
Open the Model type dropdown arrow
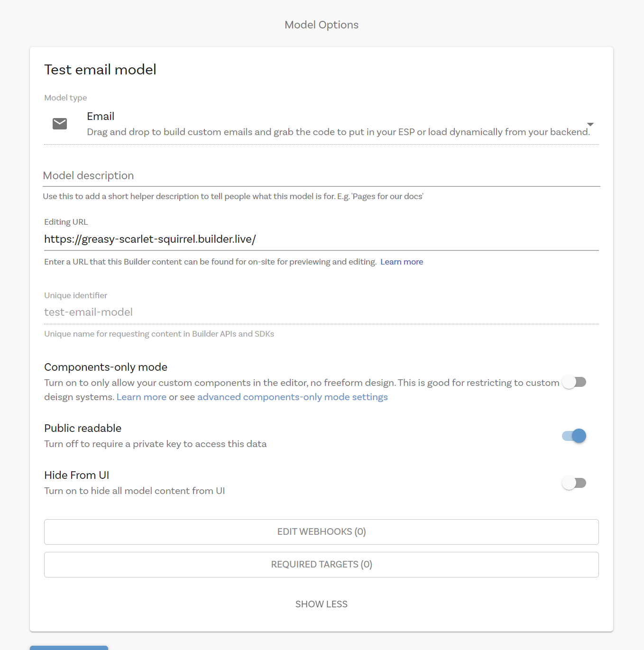[x=590, y=124]
